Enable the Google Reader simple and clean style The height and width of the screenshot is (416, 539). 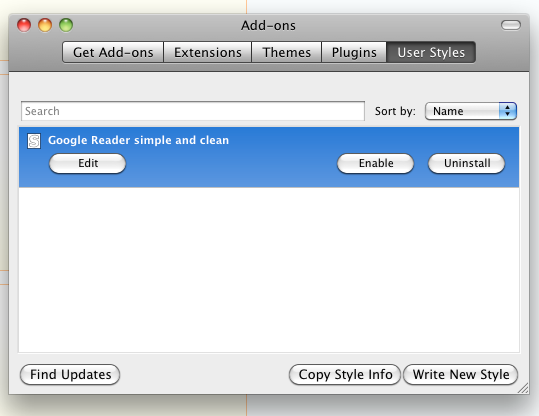(376, 163)
